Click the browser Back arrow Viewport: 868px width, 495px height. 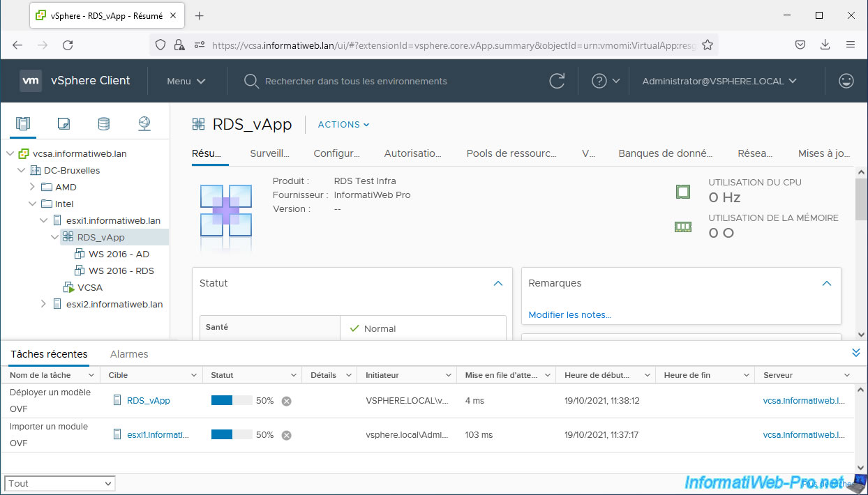pyautogui.click(x=17, y=45)
